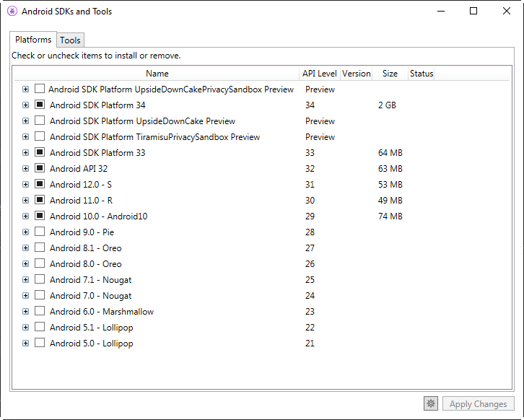This screenshot has width=524, height=420.
Task: Check Android 5.0 - Lollipop checkbox
Action: coord(40,343)
